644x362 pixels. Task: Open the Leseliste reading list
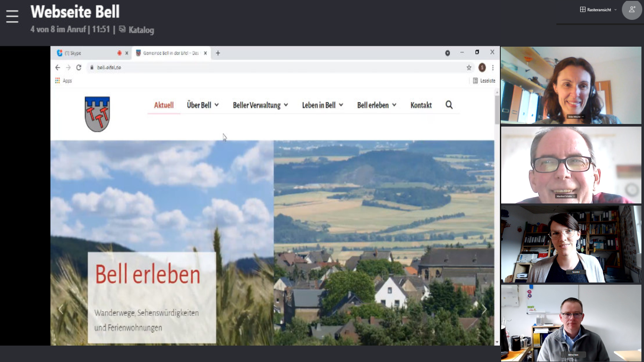click(484, 81)
